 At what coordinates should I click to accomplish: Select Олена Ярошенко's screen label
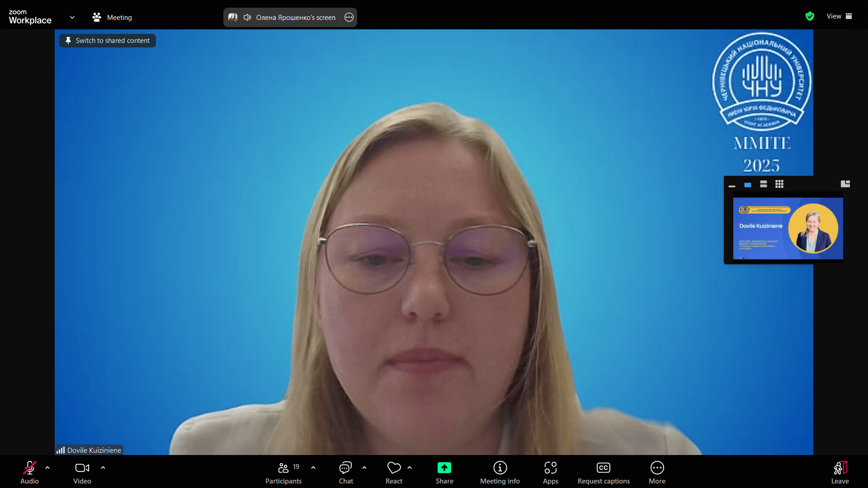pyautogui.click(x=296, y=17)
